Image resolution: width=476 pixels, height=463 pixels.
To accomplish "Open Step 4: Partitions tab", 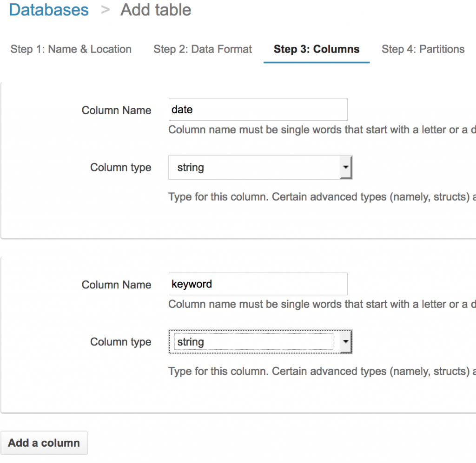I will pos(423,49).
